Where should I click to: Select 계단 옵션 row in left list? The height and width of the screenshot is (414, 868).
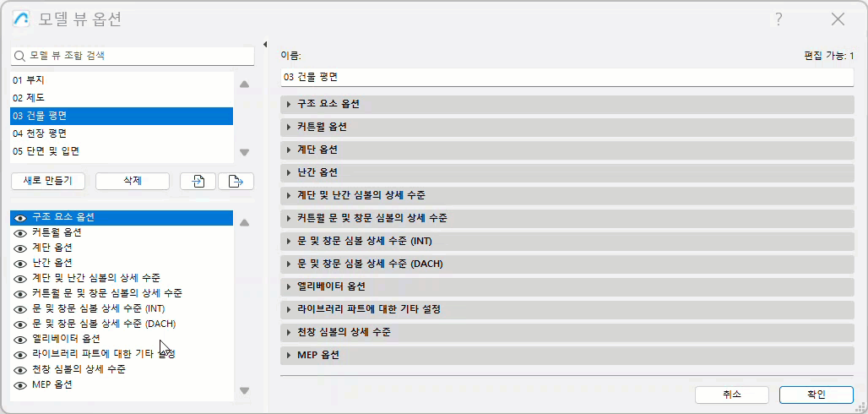(122, 248)
